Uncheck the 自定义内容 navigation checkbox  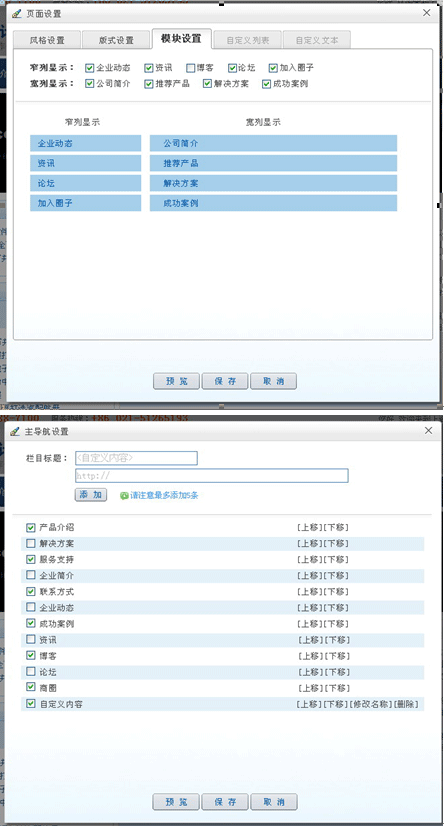[31, 704]
